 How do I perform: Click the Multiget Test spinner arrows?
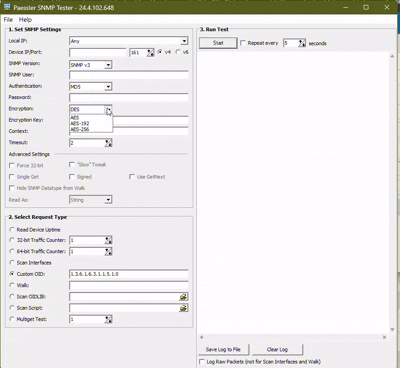coord(108,320)
